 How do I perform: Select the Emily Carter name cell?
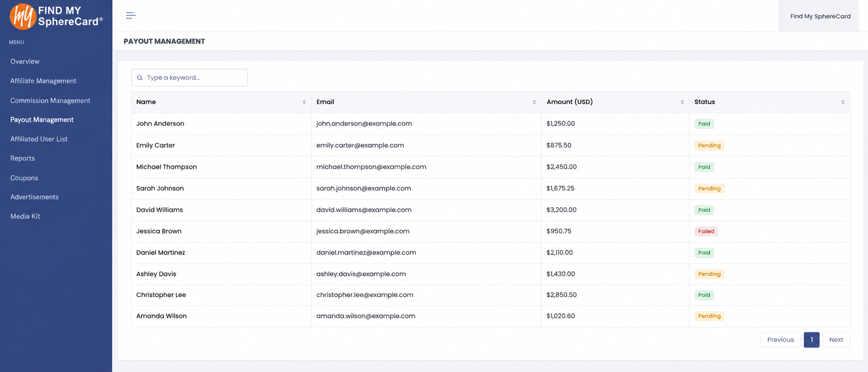221,145
